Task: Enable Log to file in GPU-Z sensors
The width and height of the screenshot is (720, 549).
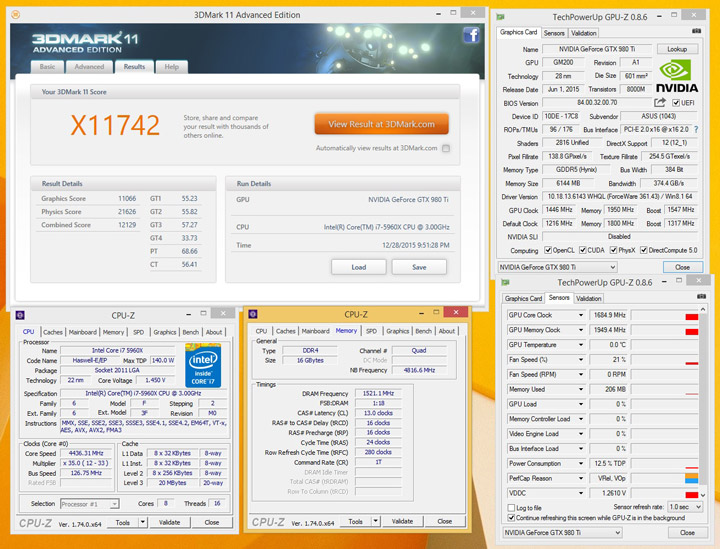Action: pos(511,508)
